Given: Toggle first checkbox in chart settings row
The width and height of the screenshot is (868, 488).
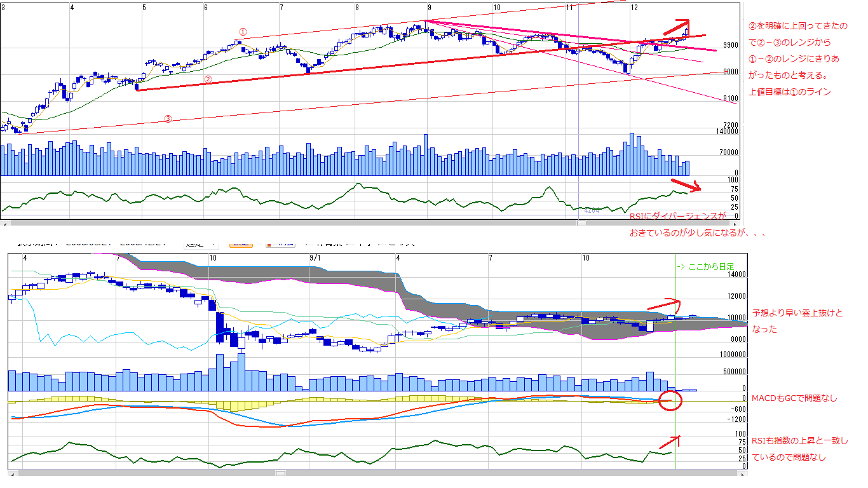Looking at the screenshot, I should (309, 243).
